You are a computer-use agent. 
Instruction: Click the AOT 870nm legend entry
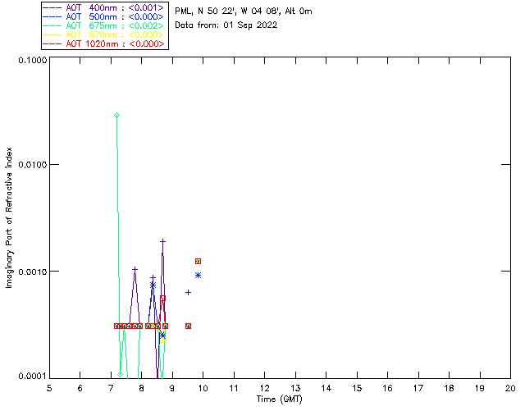tap(104, 34)
